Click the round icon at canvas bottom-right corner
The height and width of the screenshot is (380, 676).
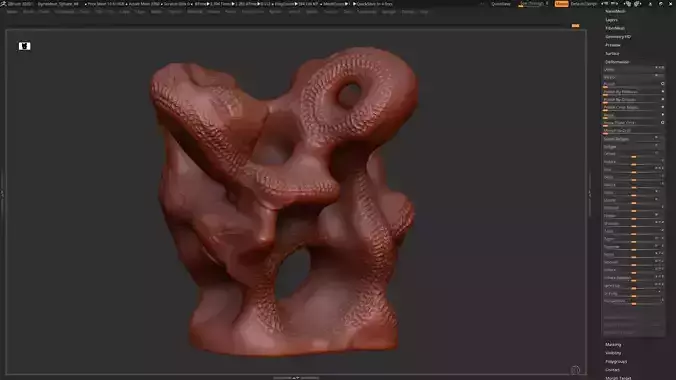(575, 370)
